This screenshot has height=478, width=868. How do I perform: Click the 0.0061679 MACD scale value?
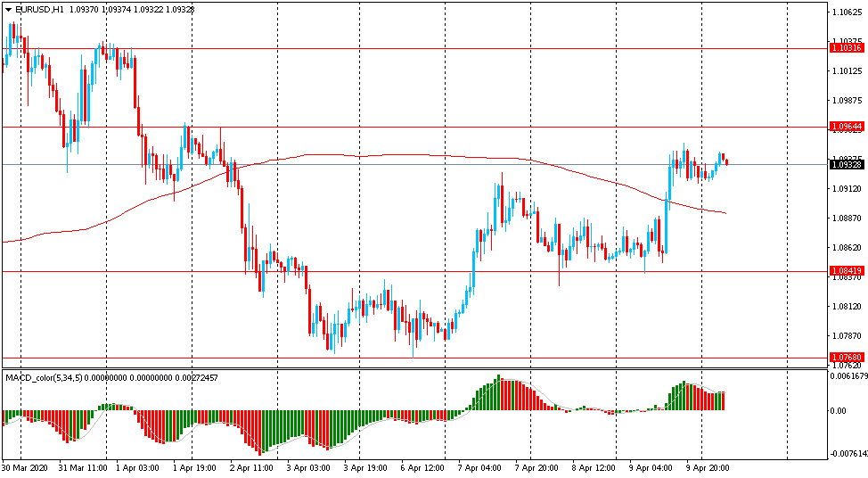point(848,376)
